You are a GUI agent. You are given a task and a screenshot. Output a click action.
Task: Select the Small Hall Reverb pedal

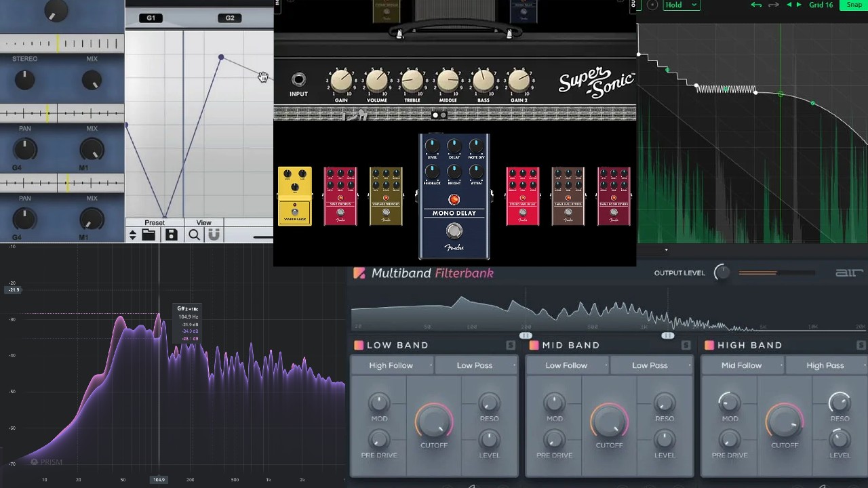(x=568, y=196)
